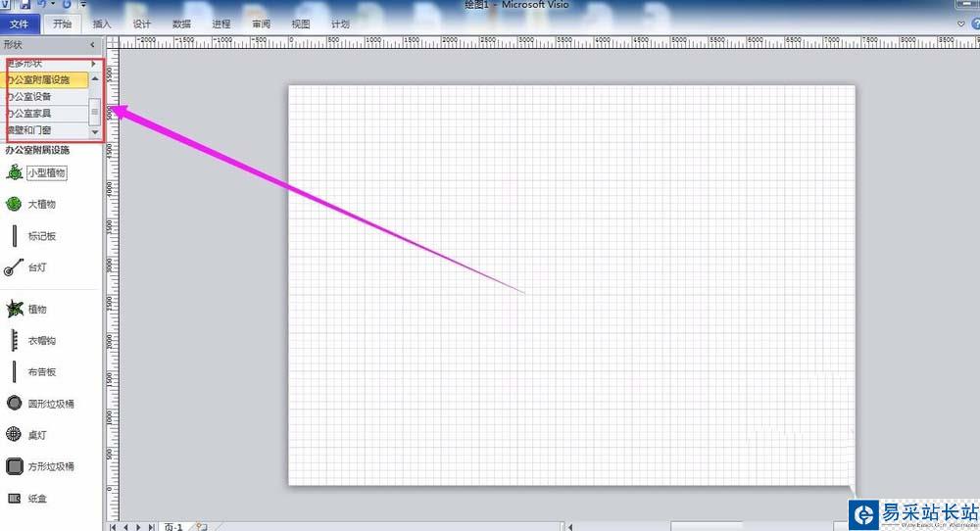
Task: Click the 大植物 label text
Action: pos(42,205)
